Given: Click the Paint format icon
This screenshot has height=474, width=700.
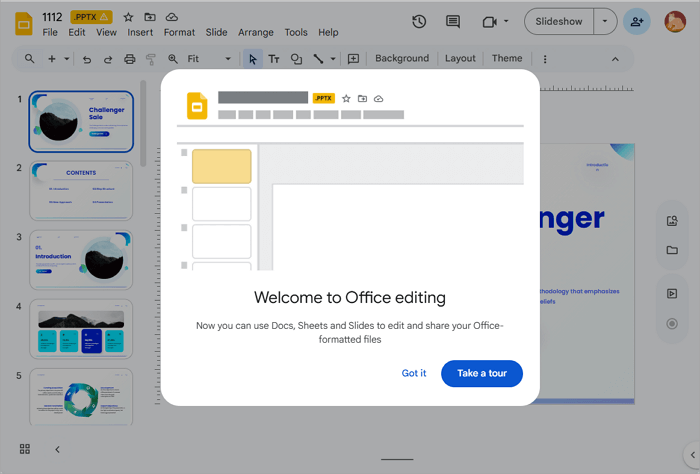Looking at the screenshot, I should click(x=151, y=59).
